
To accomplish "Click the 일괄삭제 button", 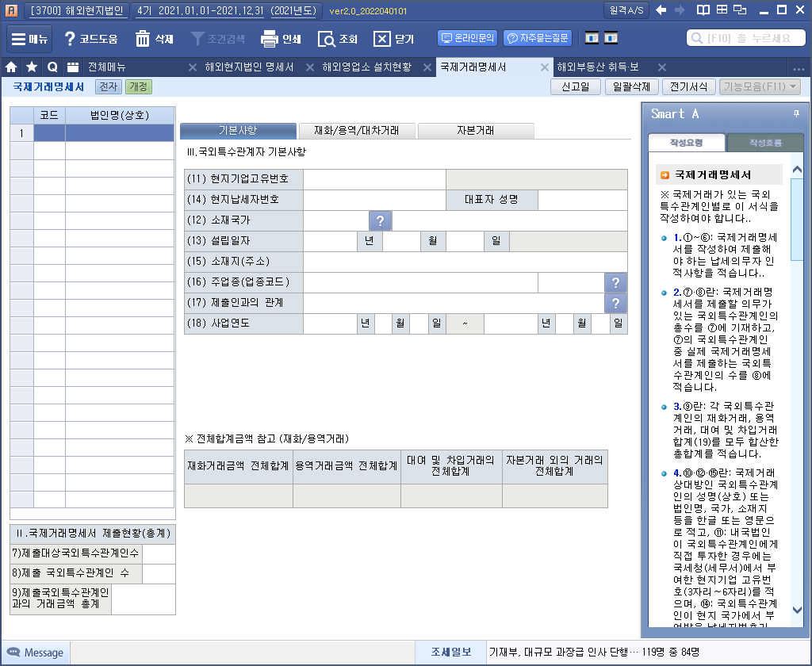I will [x=631, y=86].
